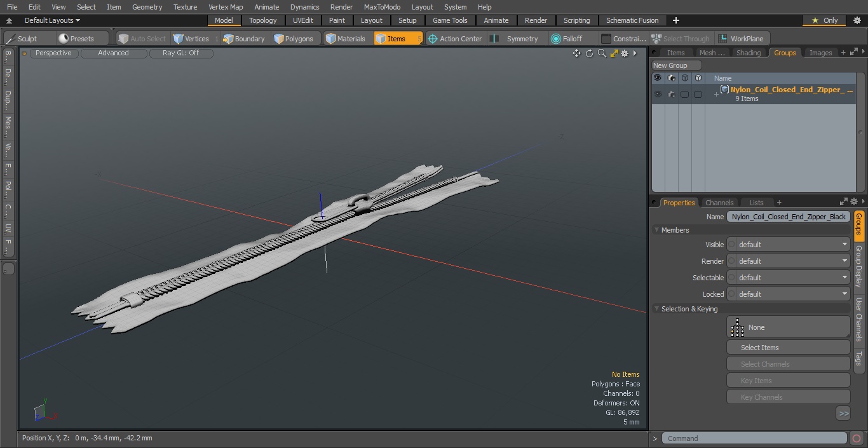Click the viewport zoom magnifier icon
868x448 pixels.
click(602, 53)
